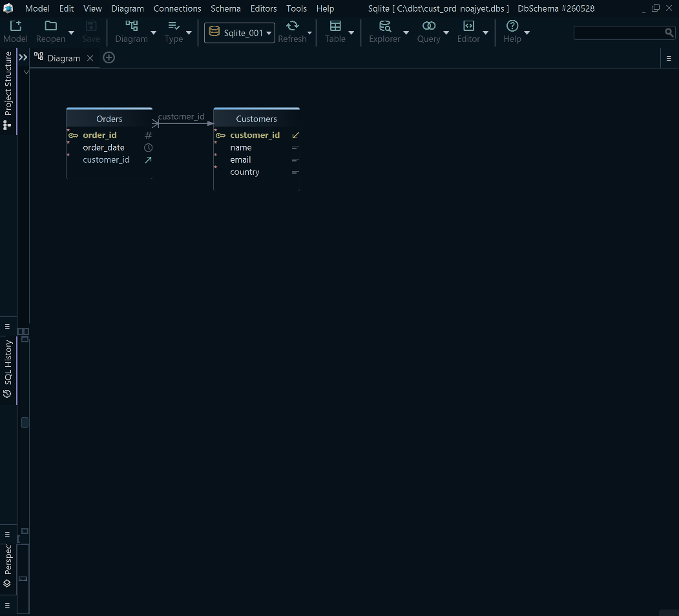Click the search magnifier icon

pos(669,32)
